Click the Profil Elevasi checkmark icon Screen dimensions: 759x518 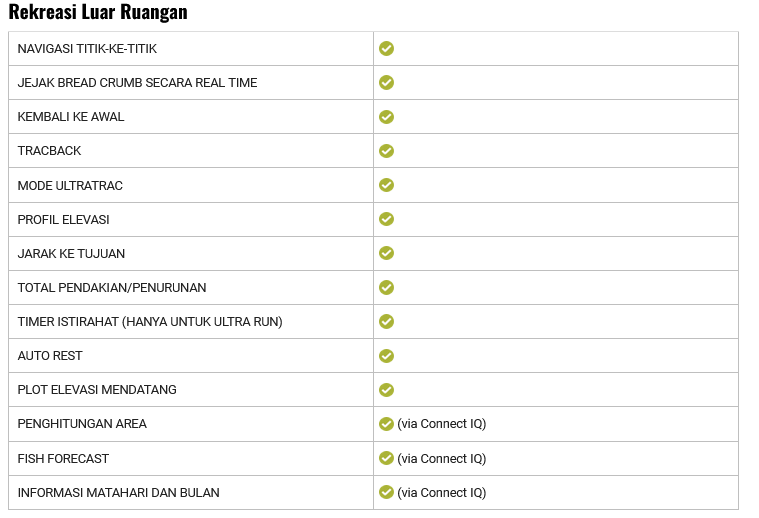386,219
